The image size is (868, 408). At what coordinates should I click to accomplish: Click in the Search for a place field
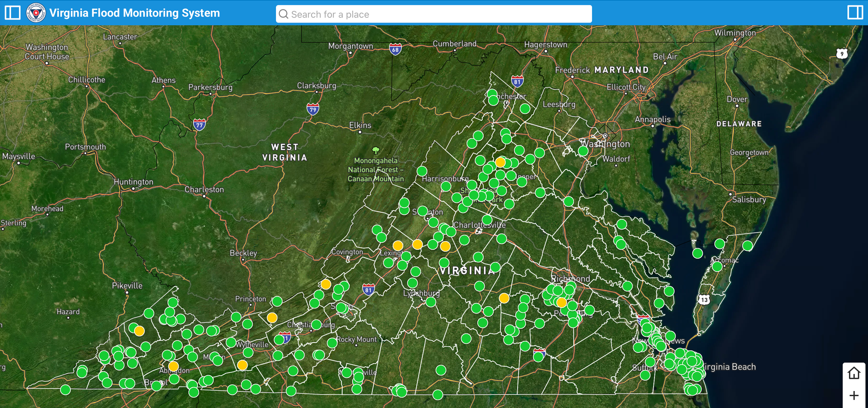coord(434,14)
